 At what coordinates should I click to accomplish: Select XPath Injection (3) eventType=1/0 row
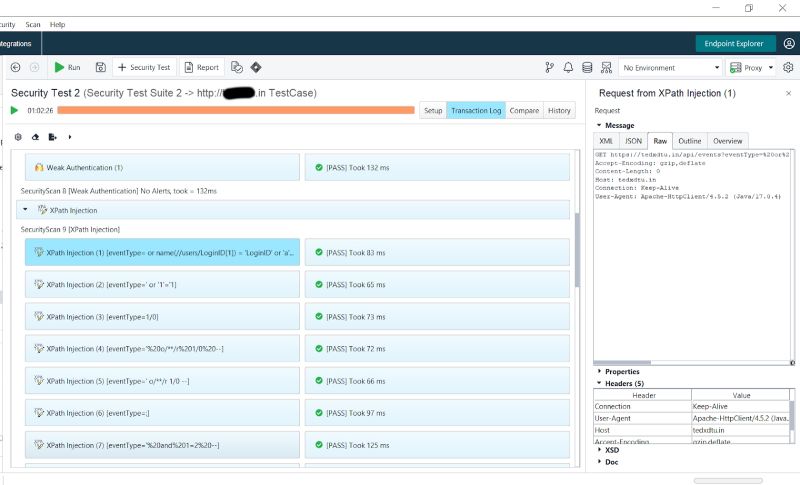click(162, 317)
